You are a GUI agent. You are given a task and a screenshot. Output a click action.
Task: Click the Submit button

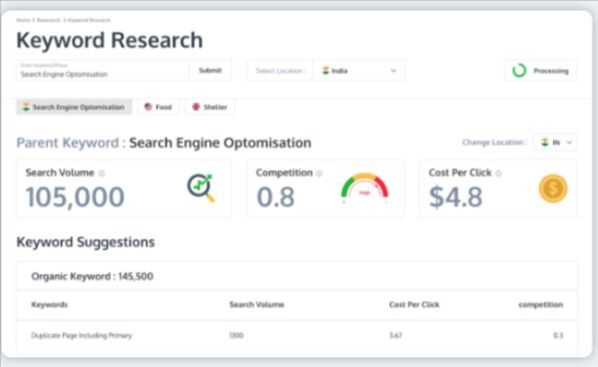[210, 71]
